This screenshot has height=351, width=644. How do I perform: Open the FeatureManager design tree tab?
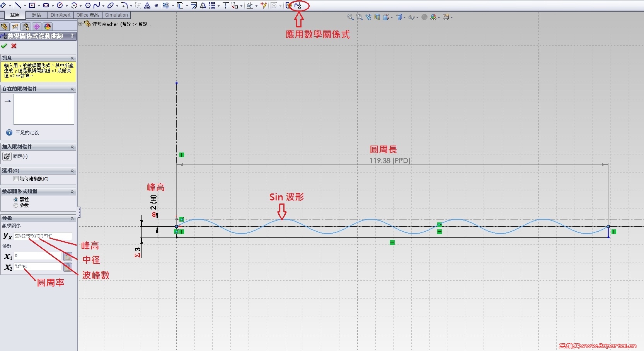[5, 27]
